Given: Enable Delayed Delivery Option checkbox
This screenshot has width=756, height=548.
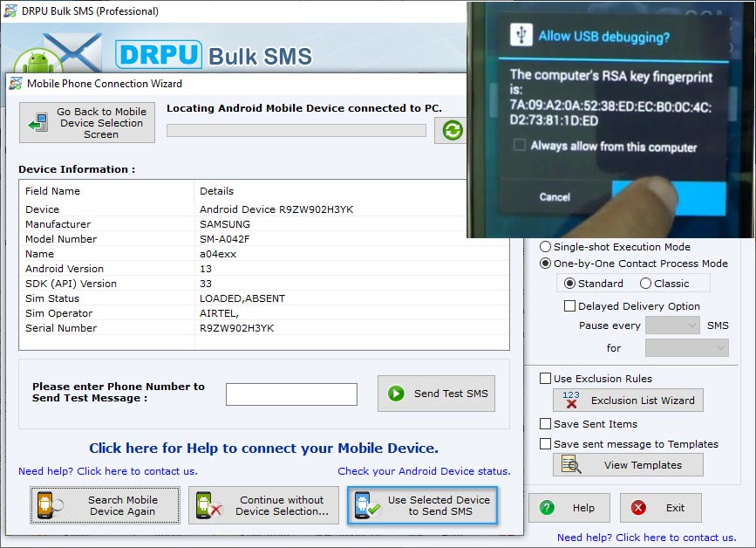Looking at the screenshot, I should coord(569,306).
